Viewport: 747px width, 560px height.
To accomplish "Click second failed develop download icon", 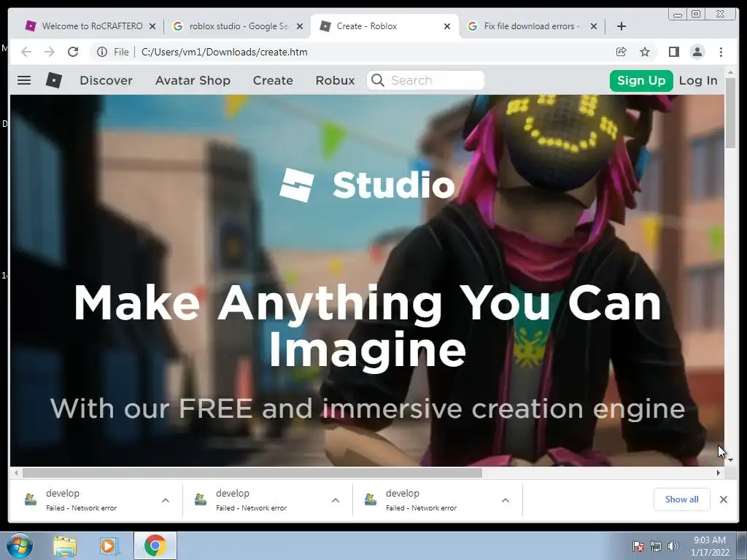I will click(x=201, y=499).
